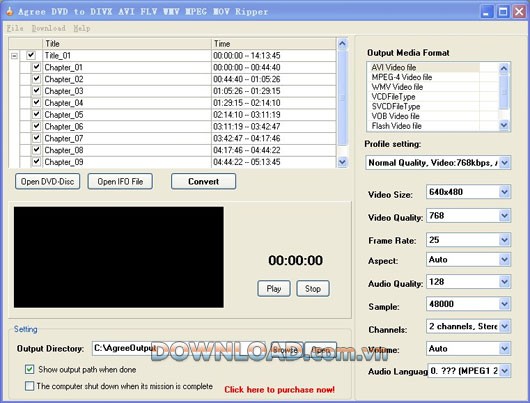Click the Title column header

pos(127,44)
